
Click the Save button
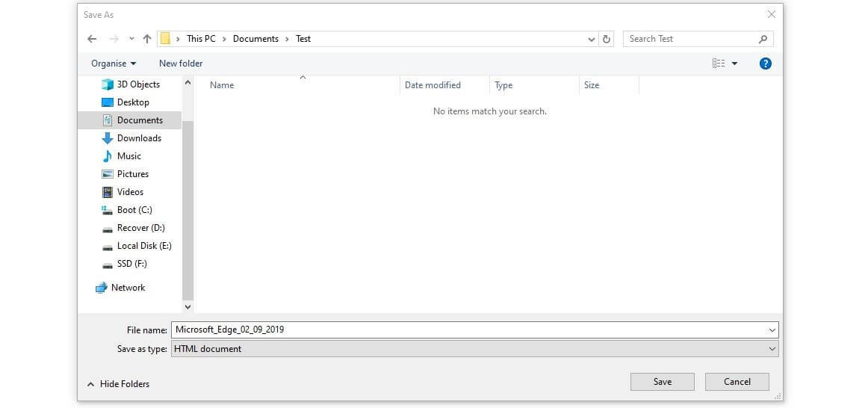pos(662,382)
